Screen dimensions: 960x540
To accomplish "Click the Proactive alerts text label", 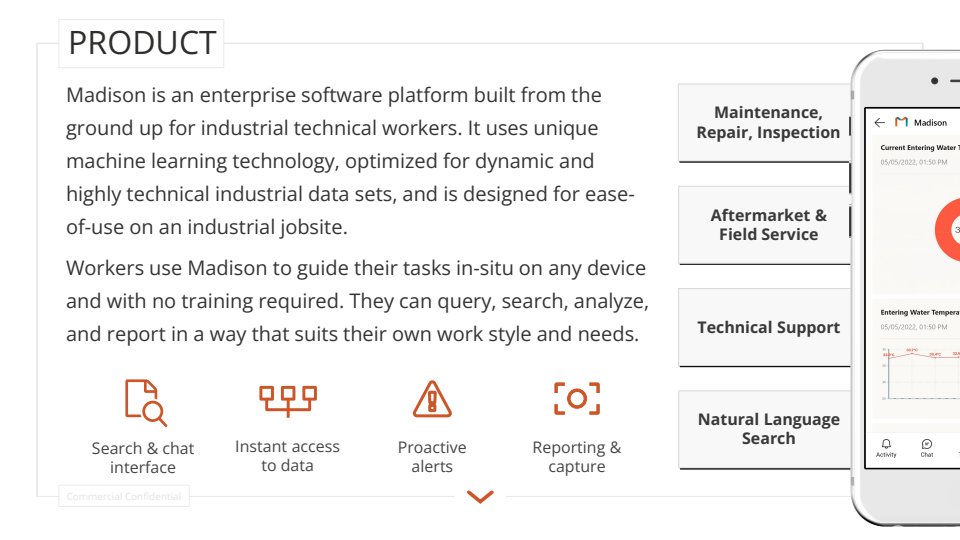I will (432, 457).
